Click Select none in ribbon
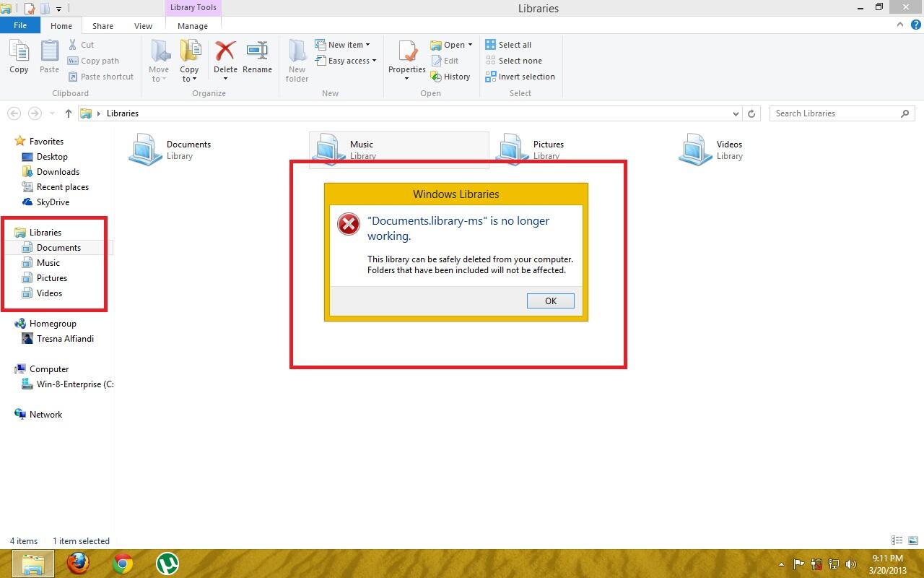 click(x=513, y=61)
